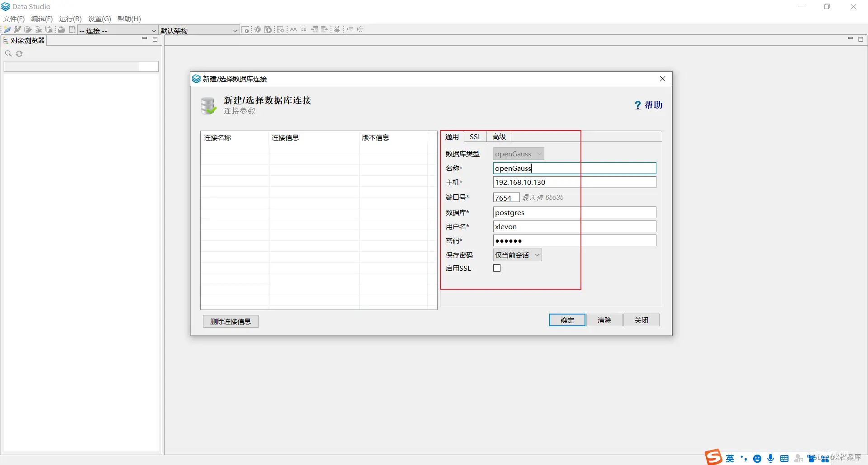Click the new connection toolbar icon

7,30
